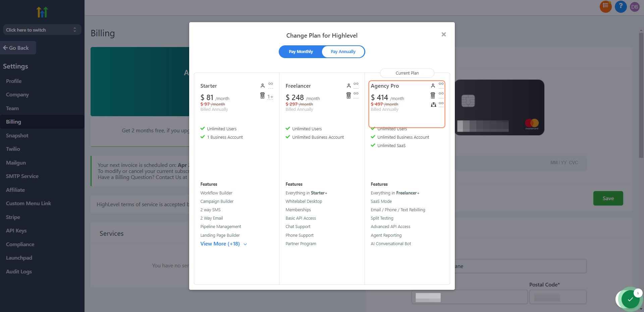This screenshot has width=644, height=312.
Task: Select the Freelancer plan title
Action: [x=298, y=86]
